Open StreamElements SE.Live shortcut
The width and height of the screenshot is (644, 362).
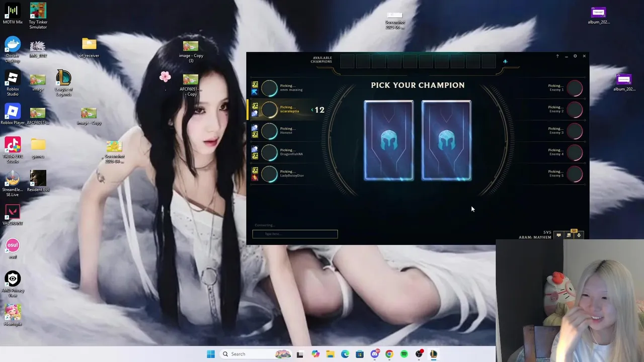point(13,184)
